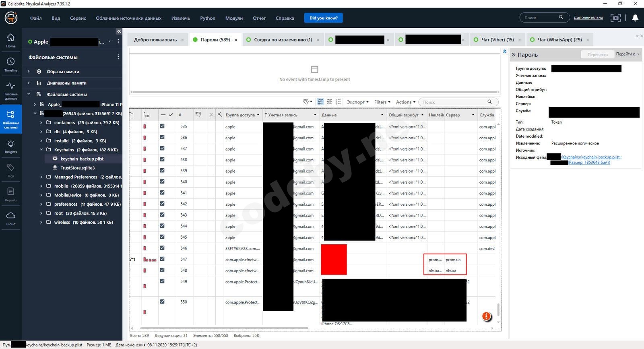Open the Filters dropdown
Image resolution: width=644 pixels, height=349 pixels.
click(x=382, y=102)
